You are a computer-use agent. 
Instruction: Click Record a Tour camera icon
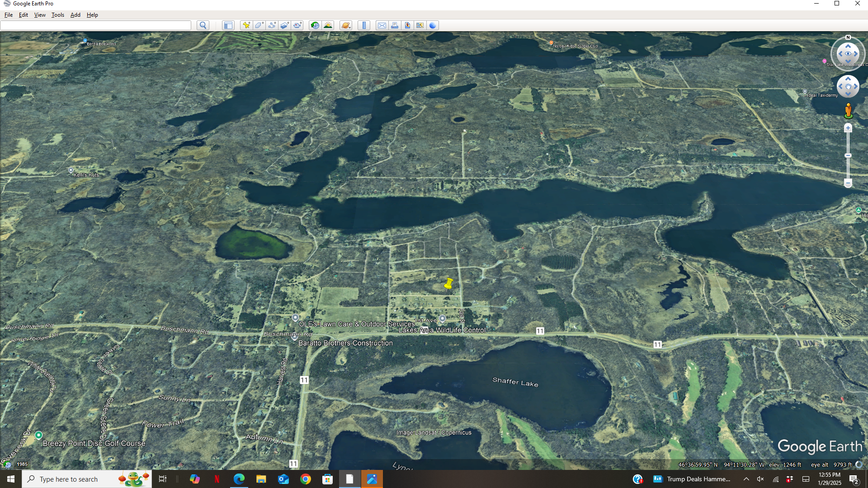[297, 25]
